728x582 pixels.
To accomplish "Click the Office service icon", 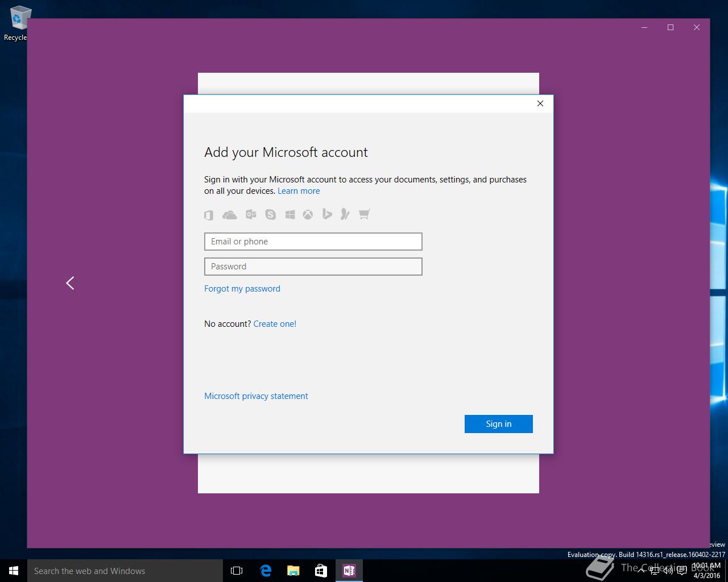I will pyautogui.click(x=209, y=215).
